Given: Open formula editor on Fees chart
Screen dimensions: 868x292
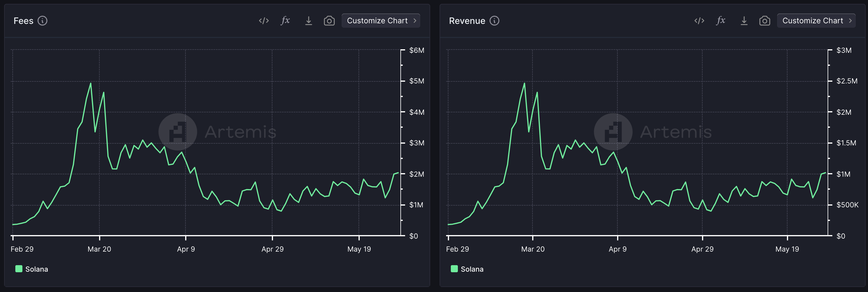Looking at the screenshot, I should tap(285, 21).
